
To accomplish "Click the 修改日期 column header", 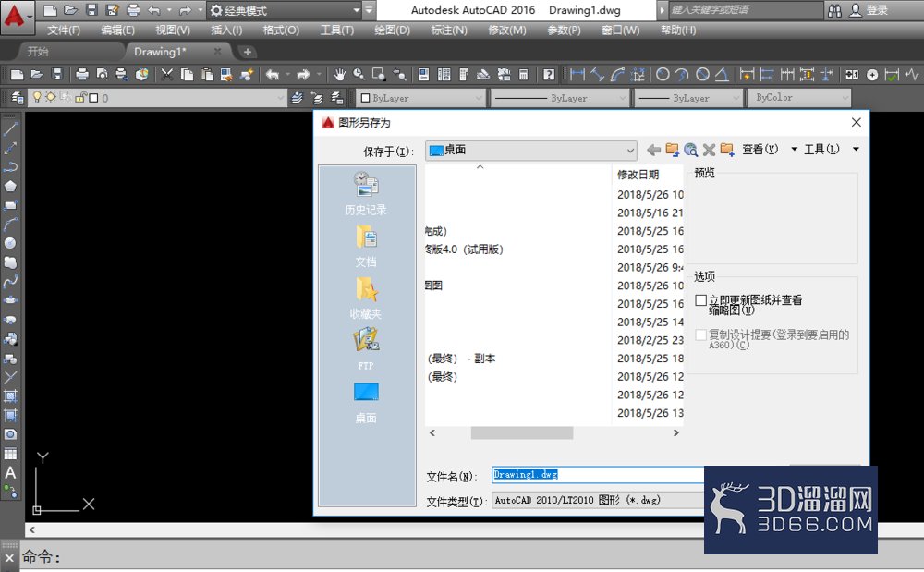I will (x=638, y=175).
